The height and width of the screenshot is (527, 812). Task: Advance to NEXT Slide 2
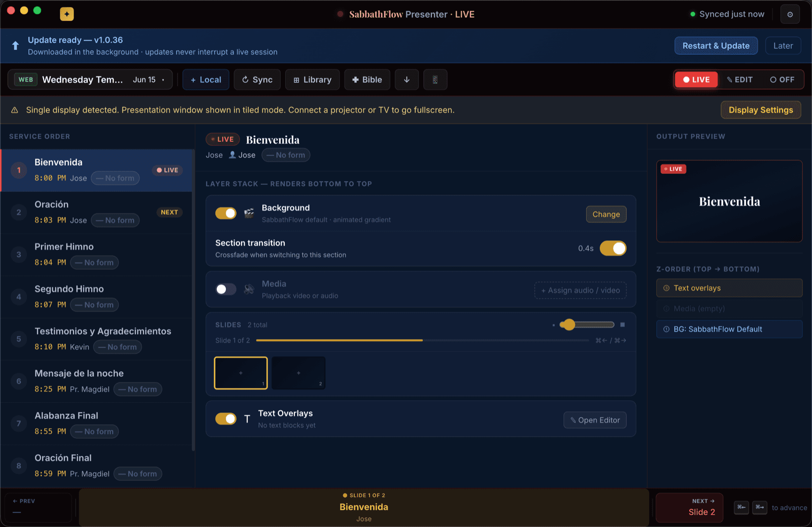click(689, 507)
